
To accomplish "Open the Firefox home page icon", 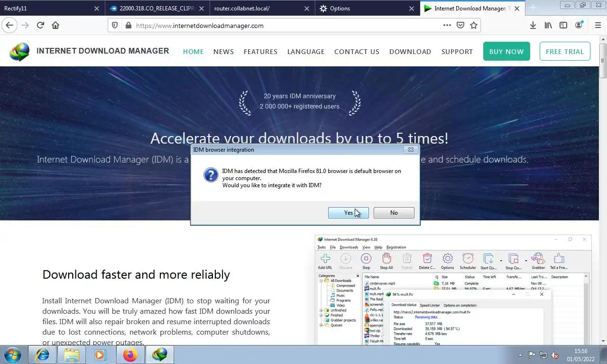I will pos(55,26).
